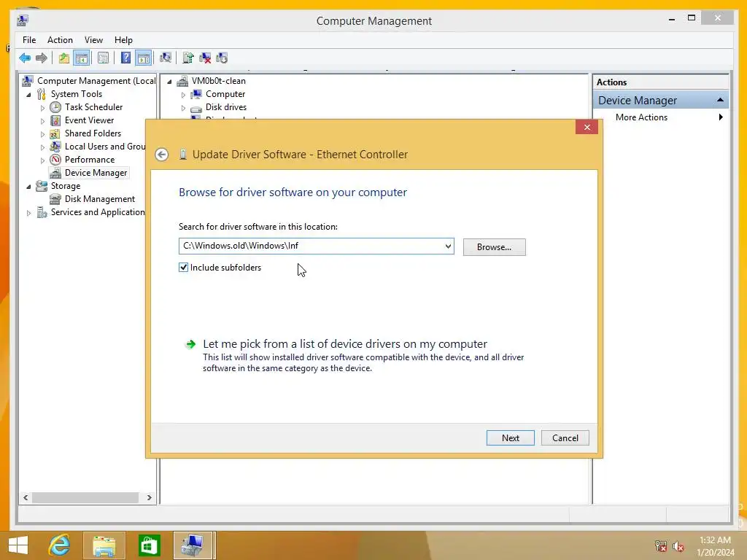Expand the Performance node
This screenshot has height=560, width=747.
point(42,160)
